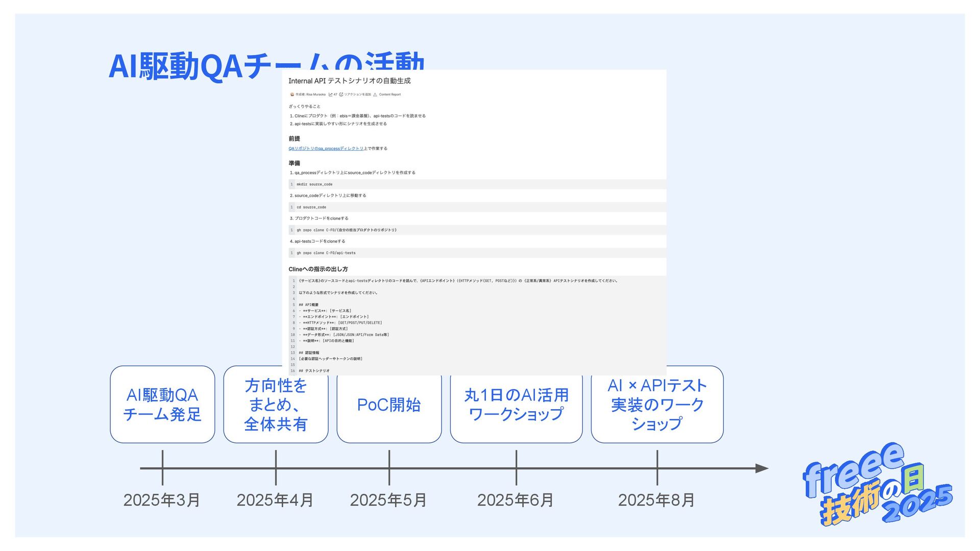Open the QAリポジトリのqa_processディレクトリ link

(x=326, y=148)
